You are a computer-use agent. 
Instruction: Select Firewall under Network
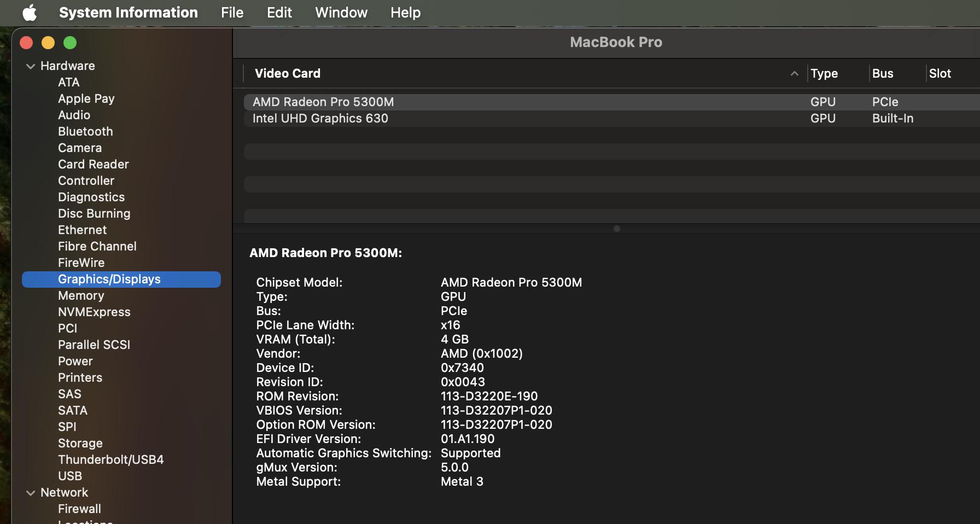pos(80,509)
